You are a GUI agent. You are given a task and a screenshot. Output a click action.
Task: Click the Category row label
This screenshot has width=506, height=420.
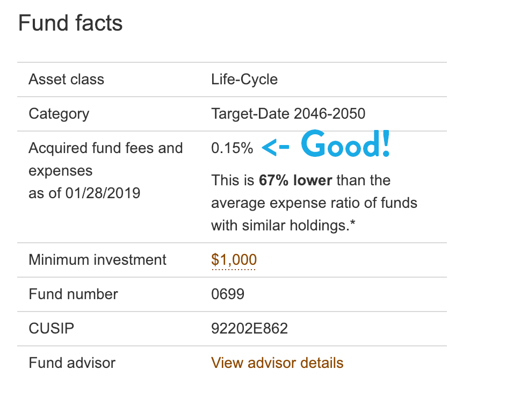59,114
